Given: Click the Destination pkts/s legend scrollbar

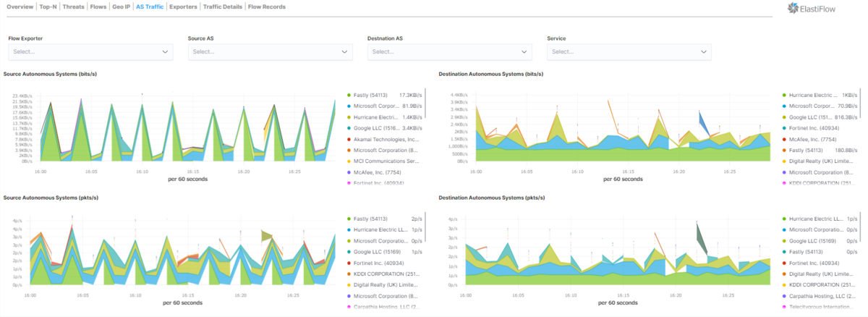Looking at the screenshot, I should click(860, 227).
